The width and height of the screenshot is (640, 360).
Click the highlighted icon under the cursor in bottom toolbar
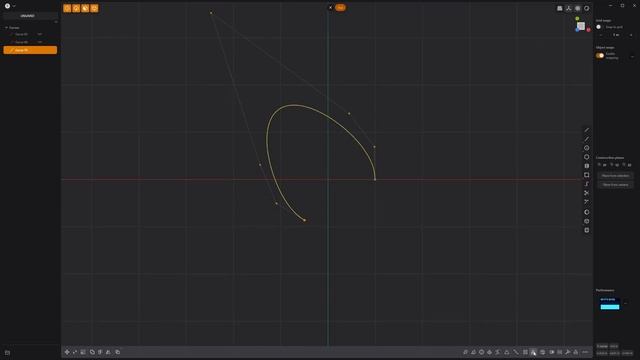[533, 352]
